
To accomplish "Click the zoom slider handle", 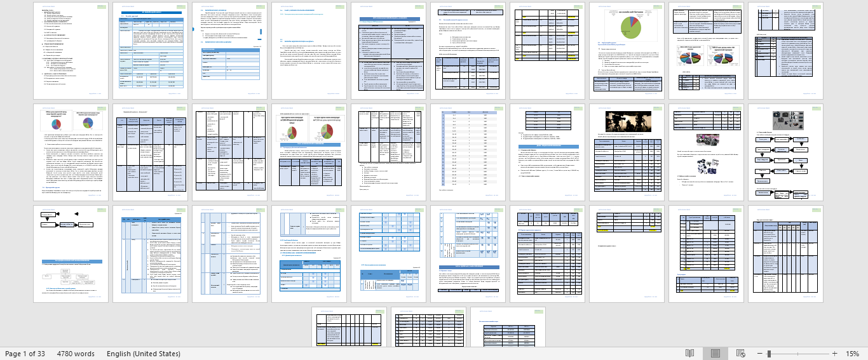I will [x=769, y=353].
